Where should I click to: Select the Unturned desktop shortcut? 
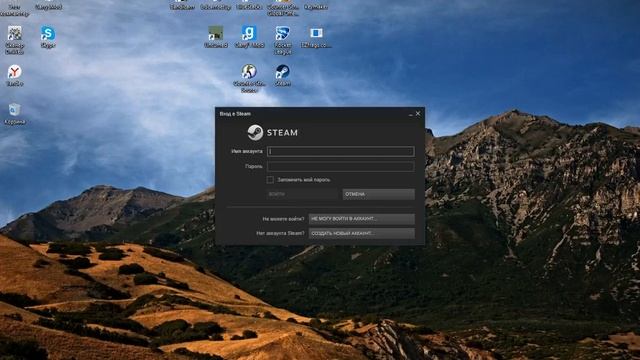[216, 37]
